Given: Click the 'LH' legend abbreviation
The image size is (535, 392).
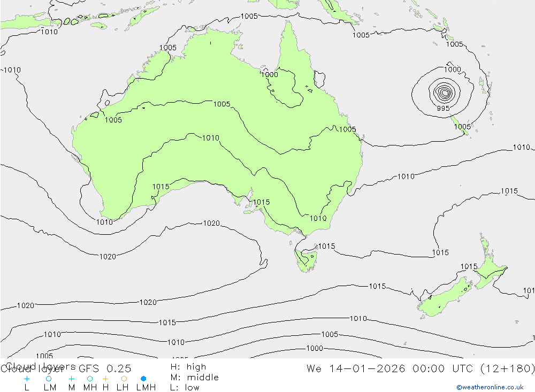Looking at the screenshot, I should coord(123,388).
